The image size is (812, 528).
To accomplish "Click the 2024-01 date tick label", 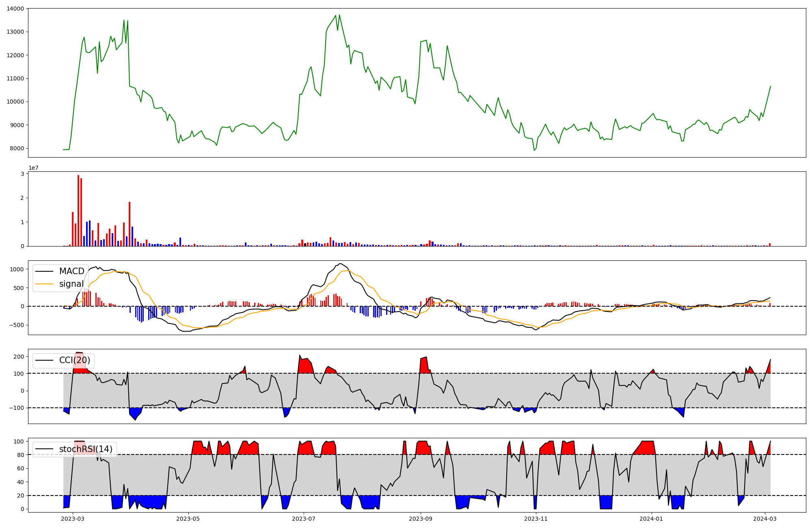I will point(652,519).
